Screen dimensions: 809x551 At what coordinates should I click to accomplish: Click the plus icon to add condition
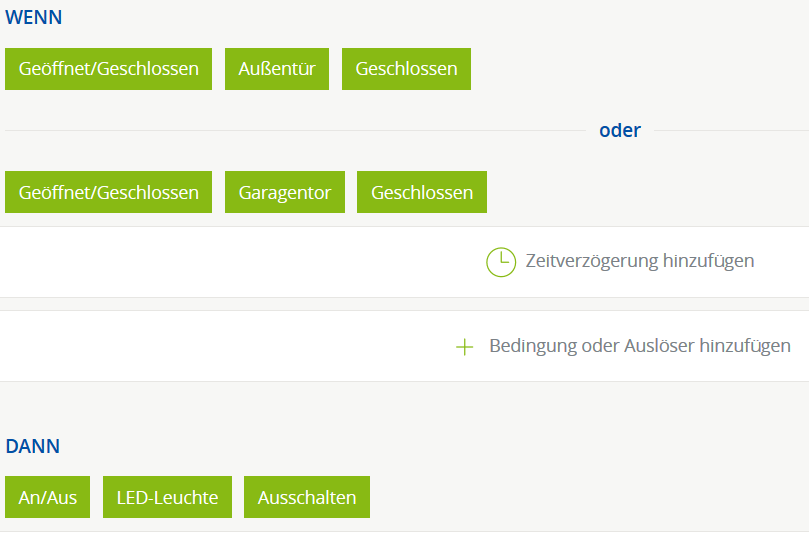464,347
